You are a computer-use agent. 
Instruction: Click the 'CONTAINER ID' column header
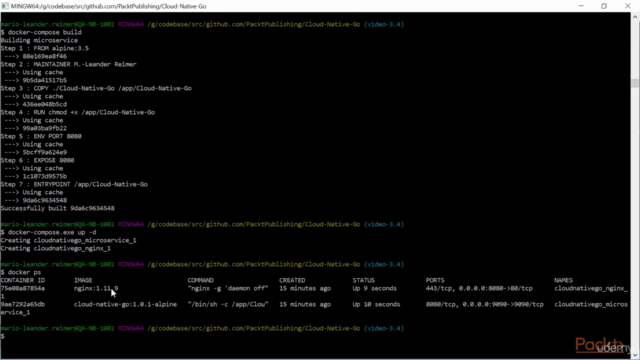tap(22, 280)
